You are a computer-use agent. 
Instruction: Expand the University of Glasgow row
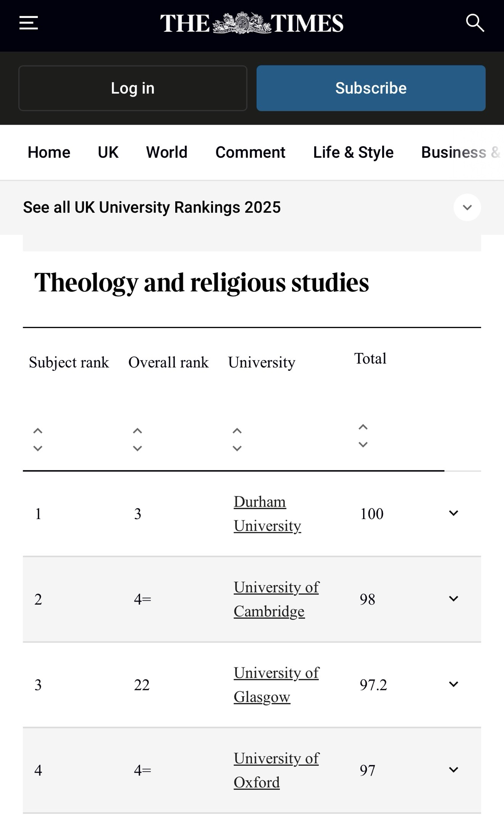[453, 684]
